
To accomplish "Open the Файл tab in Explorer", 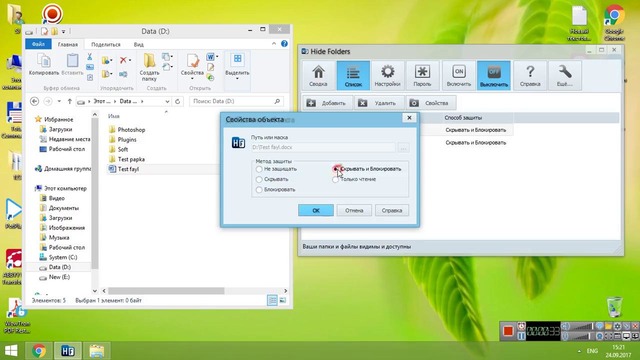I will (38, 44).
